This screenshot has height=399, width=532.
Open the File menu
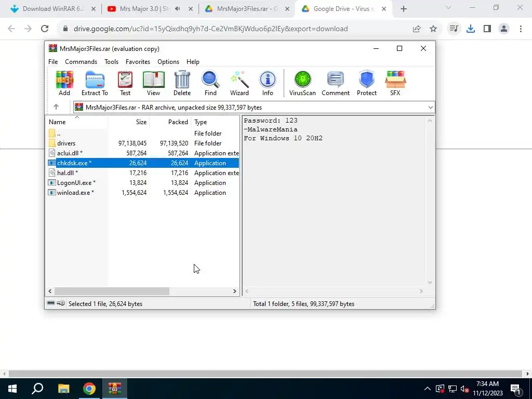pos(53,62)
